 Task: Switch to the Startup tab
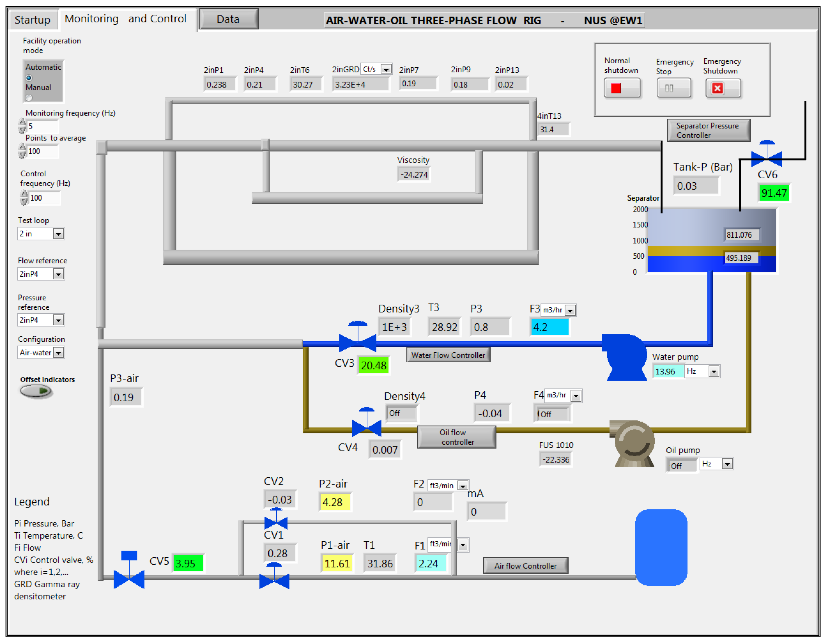click(x=32, y=19)
